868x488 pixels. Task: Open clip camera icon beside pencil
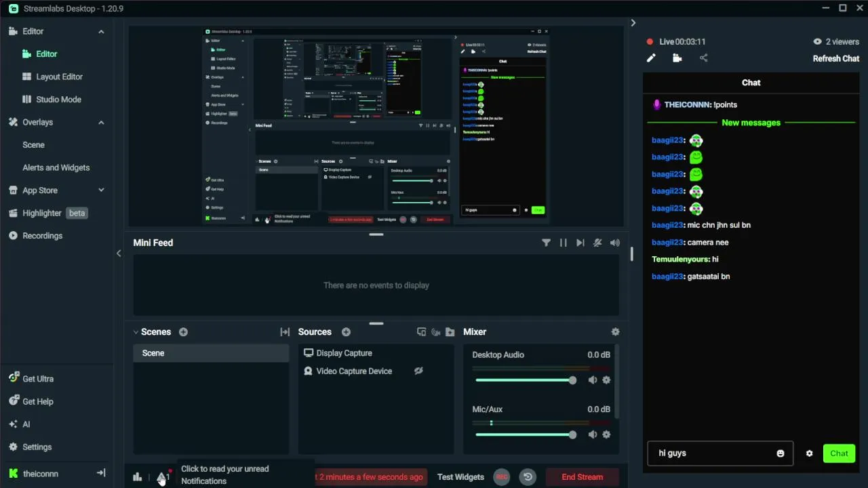(x=677, y=58)
